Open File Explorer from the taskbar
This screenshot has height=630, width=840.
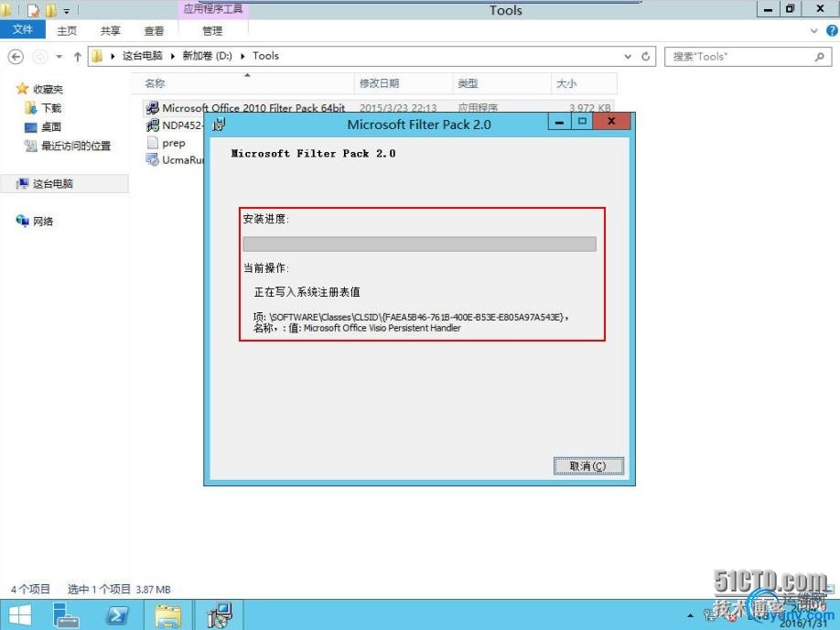[168, 615]
